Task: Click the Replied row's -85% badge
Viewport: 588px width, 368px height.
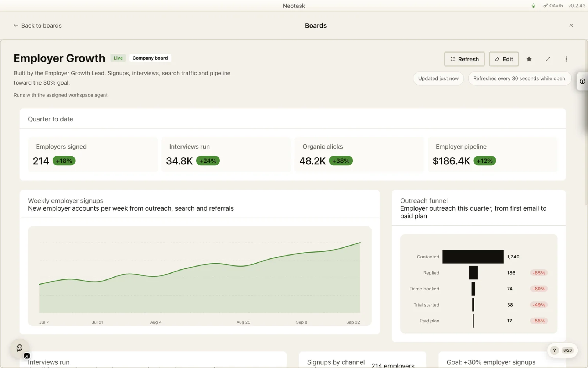Action: (539, 273)
